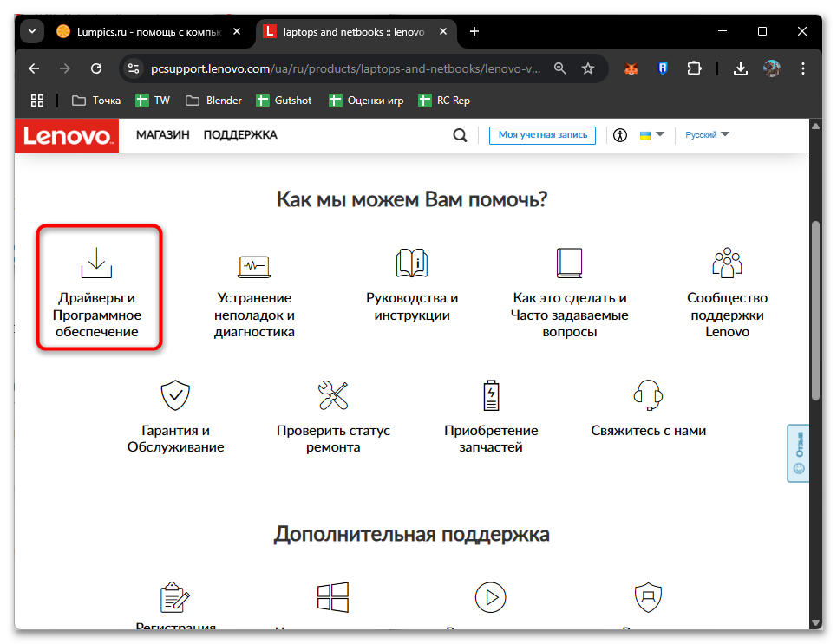Open Drivers and Software download icon
The width and height of the screenshot is (837, 644).
click(96, 263)
